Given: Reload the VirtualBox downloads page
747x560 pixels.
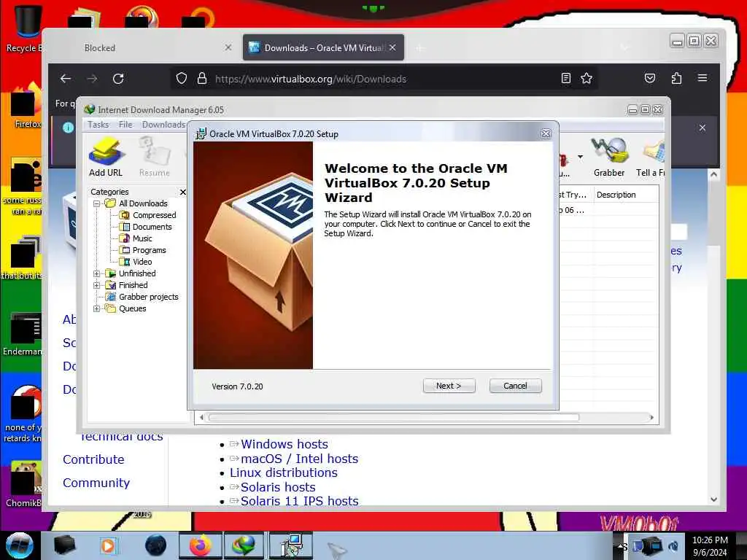Looking at the screenshot, I should tap(118, 79).
